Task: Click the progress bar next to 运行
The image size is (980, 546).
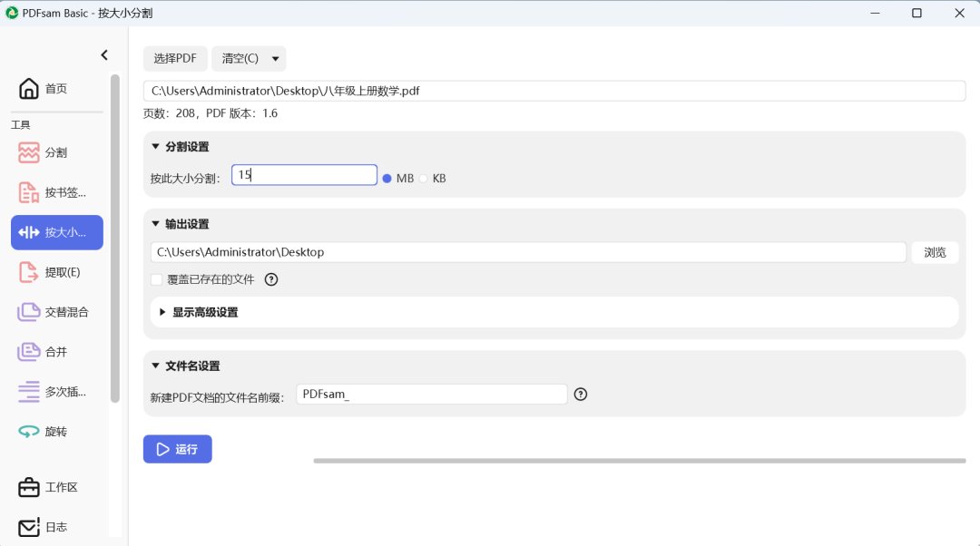Action: [x=640, y=461]
